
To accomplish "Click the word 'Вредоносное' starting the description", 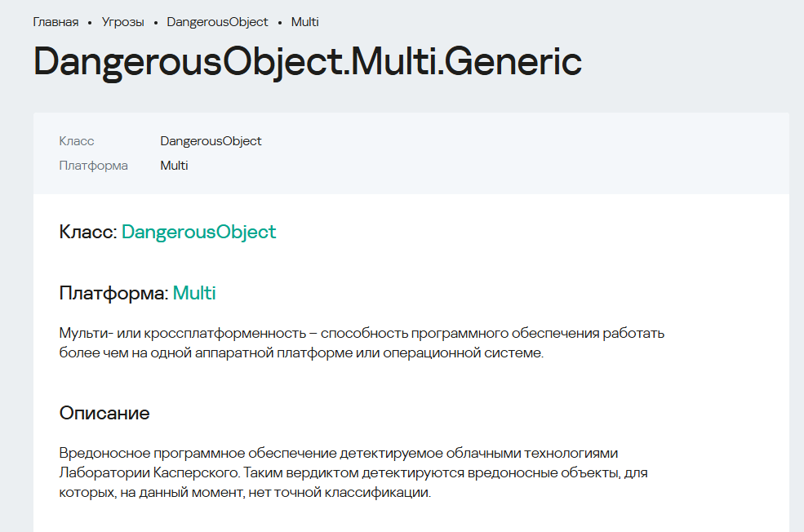I will coord(104,453).
